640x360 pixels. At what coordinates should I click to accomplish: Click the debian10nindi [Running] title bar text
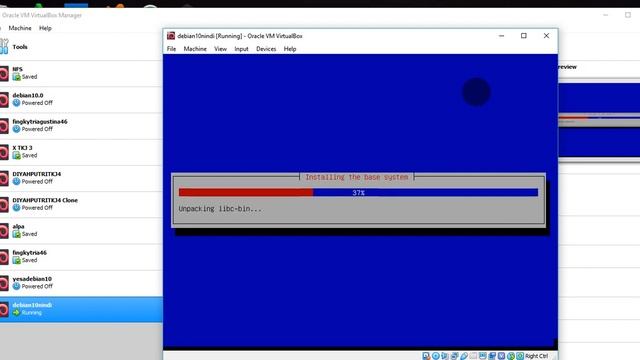point(240,36)
